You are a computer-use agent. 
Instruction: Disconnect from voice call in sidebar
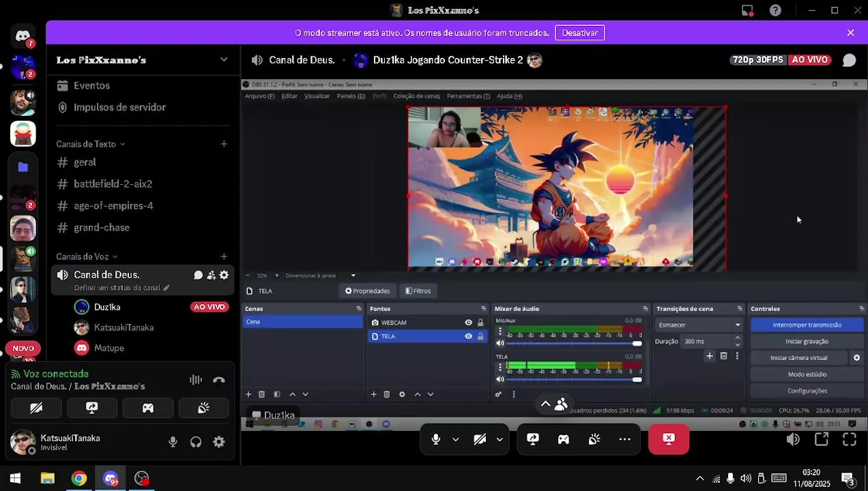click(219, 380)
